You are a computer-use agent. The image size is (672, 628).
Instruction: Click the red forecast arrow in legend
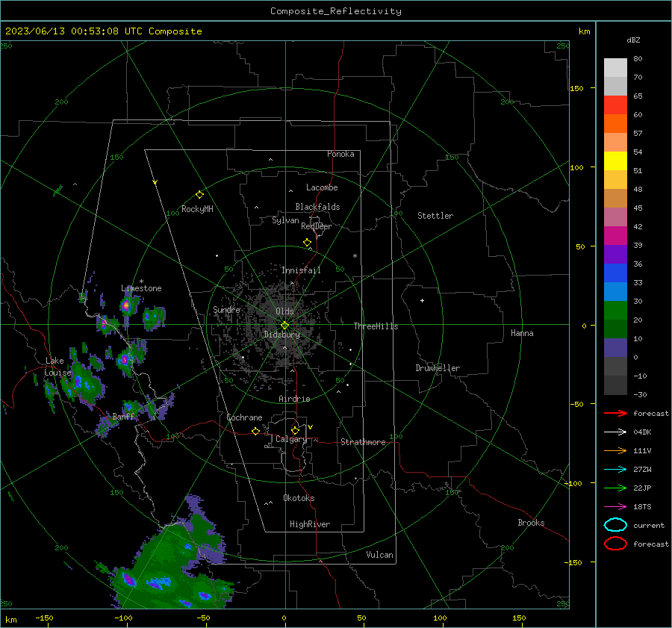[615, 413]
